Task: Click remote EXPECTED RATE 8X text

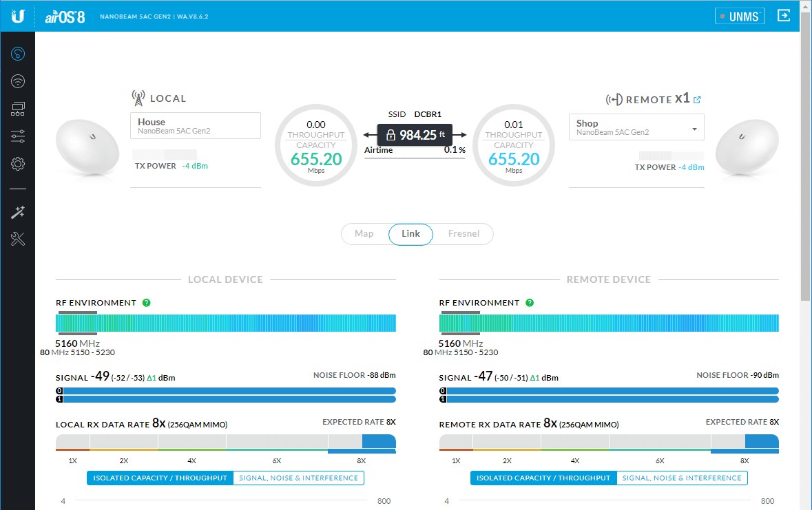Action: 742,422
